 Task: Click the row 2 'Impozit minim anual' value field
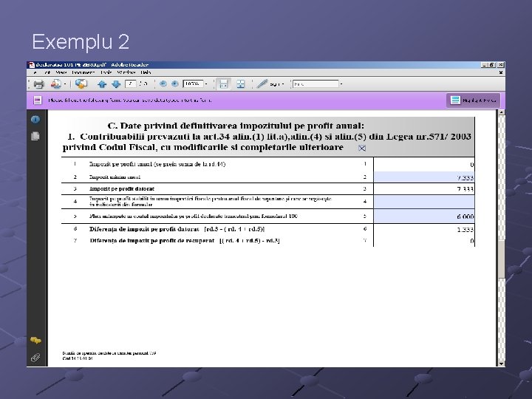[x=424, y=177]
